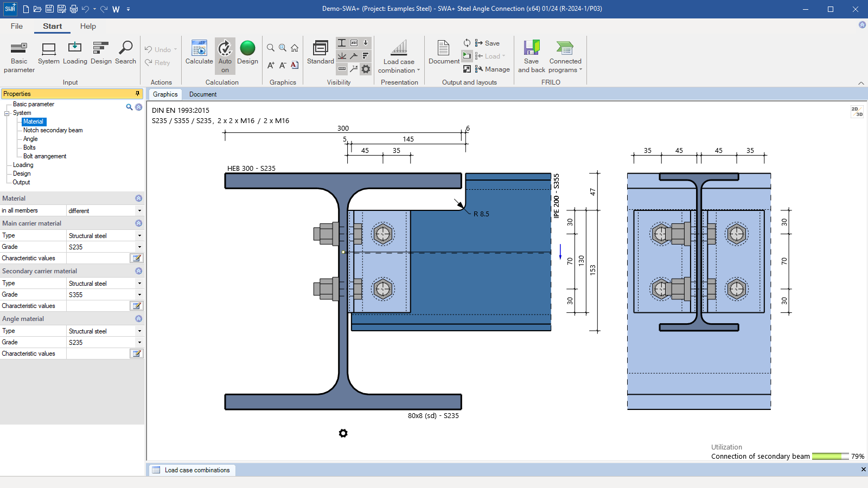Toggle ruler dimension visibility
Screen dimensions: 868x488
(x=342, y=69)
